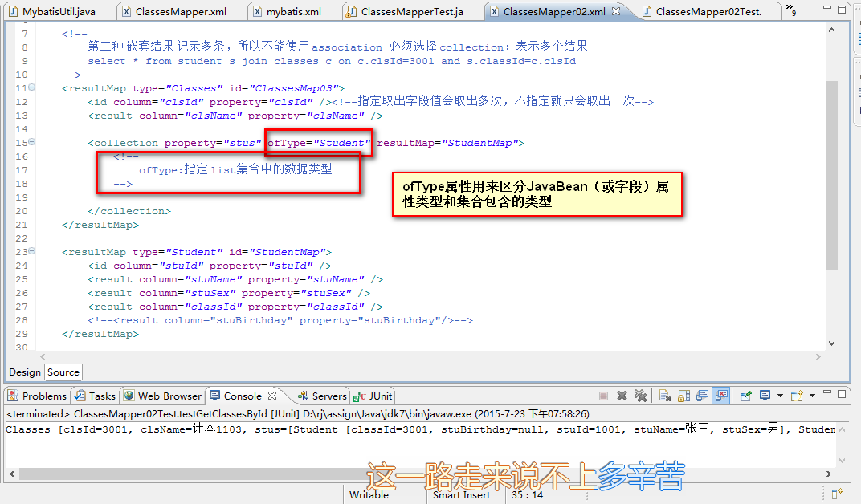861x504 pixels.
Task: Remove all terminated launches with the double X icon
Action: [640, 396]
